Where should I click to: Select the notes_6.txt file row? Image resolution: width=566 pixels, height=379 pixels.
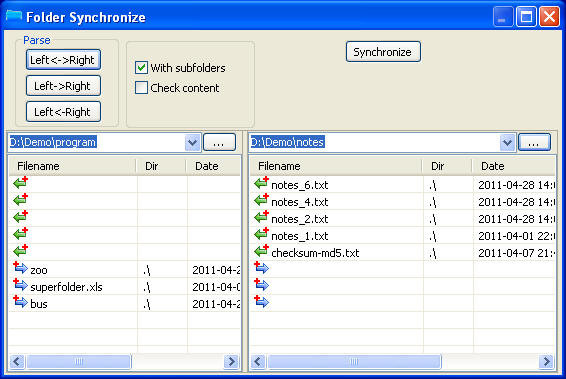[402, 185]
